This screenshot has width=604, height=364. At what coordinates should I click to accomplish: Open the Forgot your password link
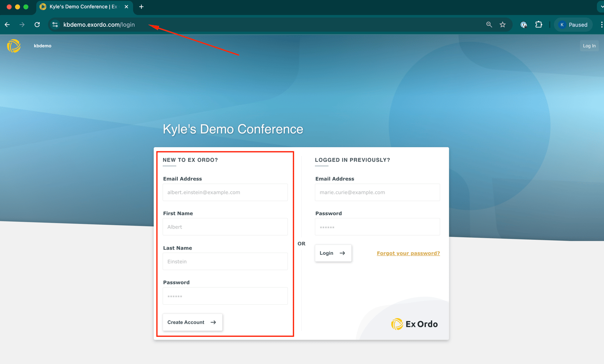pyautogui.click(x=408, y=253)
